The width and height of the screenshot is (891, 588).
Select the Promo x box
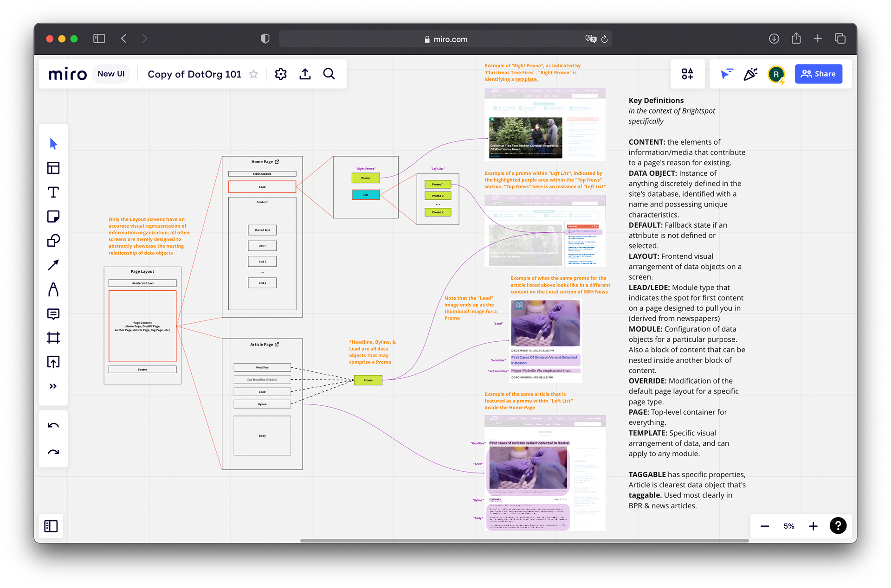(x=438, y=212)
